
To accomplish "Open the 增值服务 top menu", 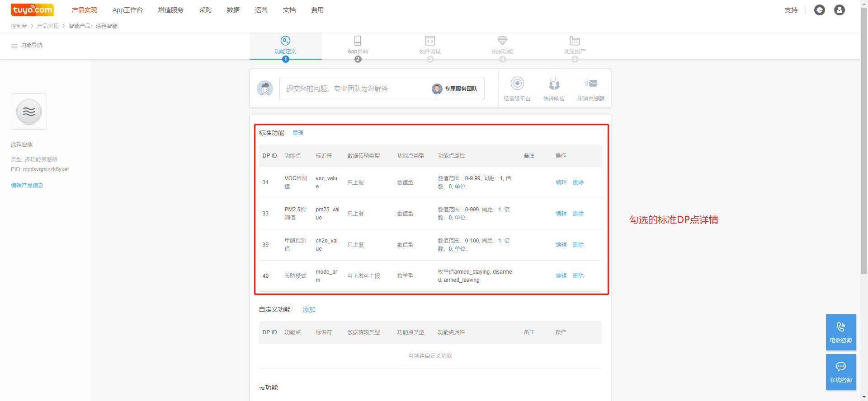I will coord(171,10).
